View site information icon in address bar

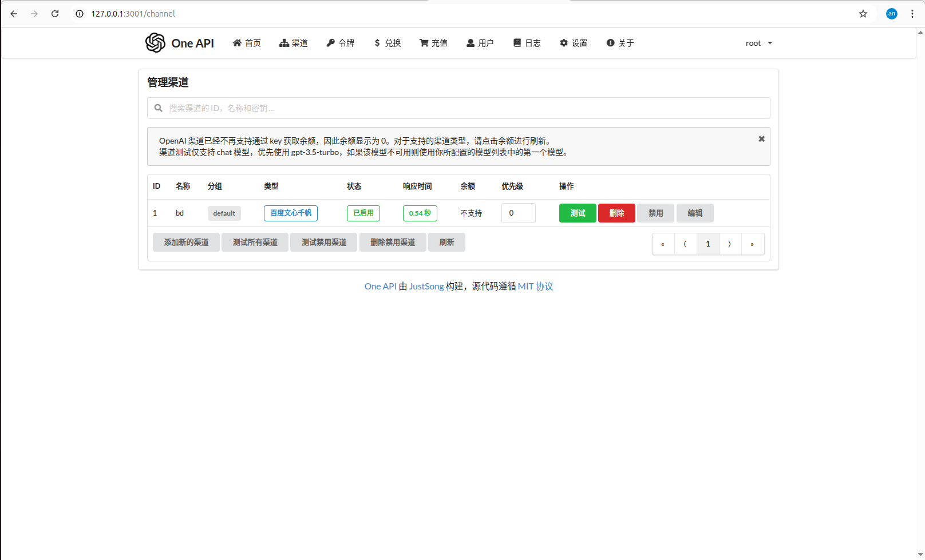[x=80, y=14]
